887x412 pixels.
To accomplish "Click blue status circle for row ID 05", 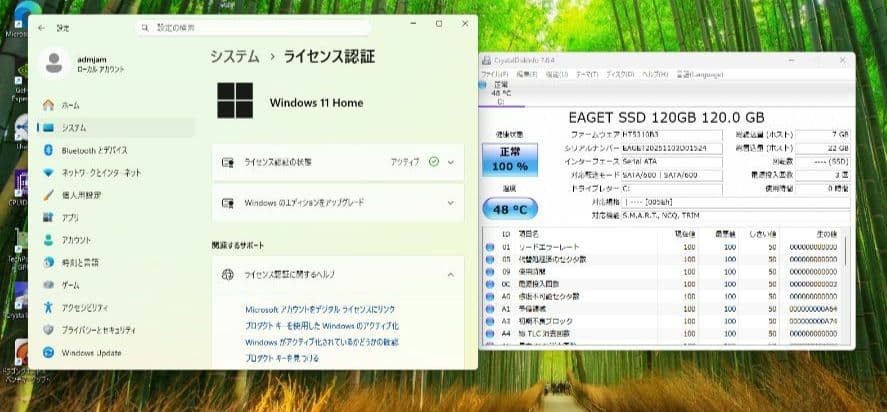I will (490, 260).
